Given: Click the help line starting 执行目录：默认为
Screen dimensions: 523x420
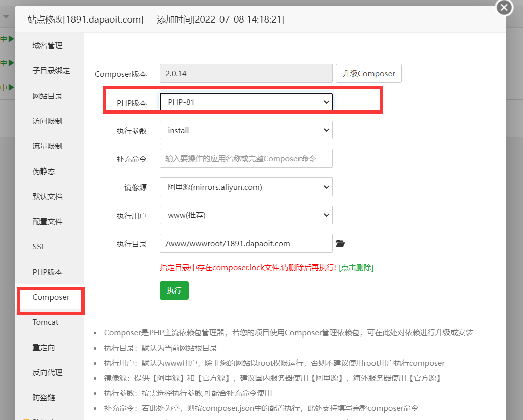Looking at the screenshot, I should click(x=161, y=348).
